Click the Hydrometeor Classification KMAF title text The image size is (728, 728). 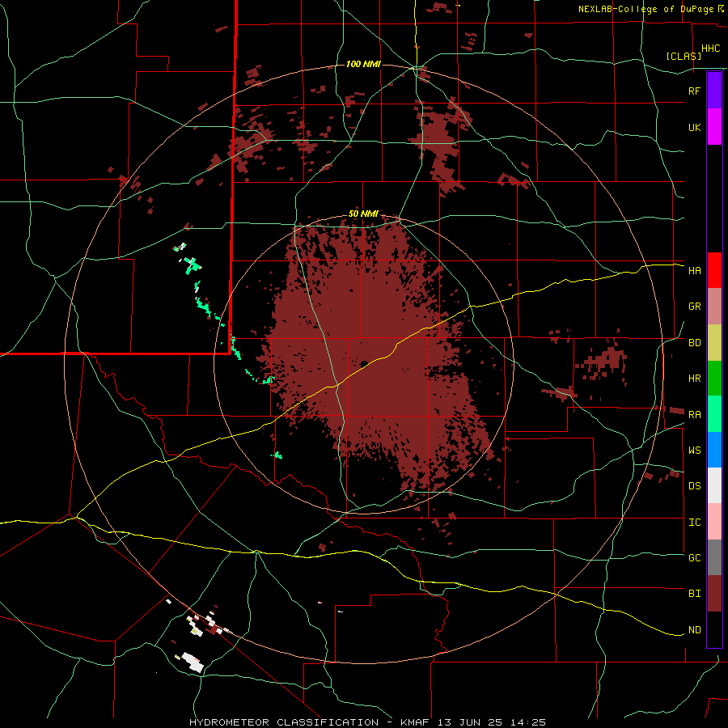pyautogui.click(x=367, y=722)
